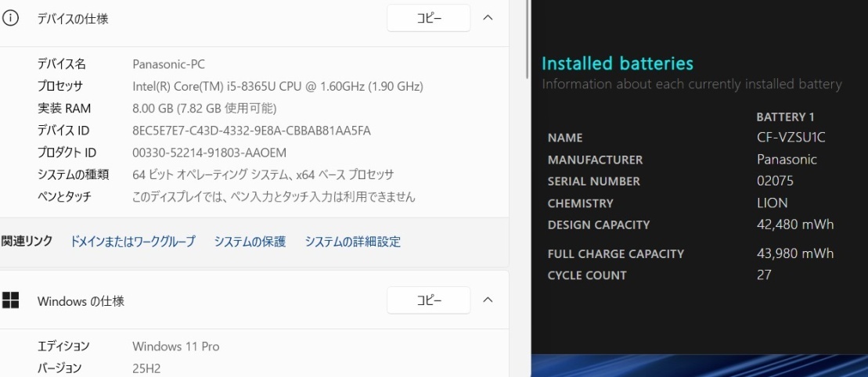The width and height of the screenshot is (868, 377).
Task: Click the BATTERY 1 column header
Action: click(785, 117)
